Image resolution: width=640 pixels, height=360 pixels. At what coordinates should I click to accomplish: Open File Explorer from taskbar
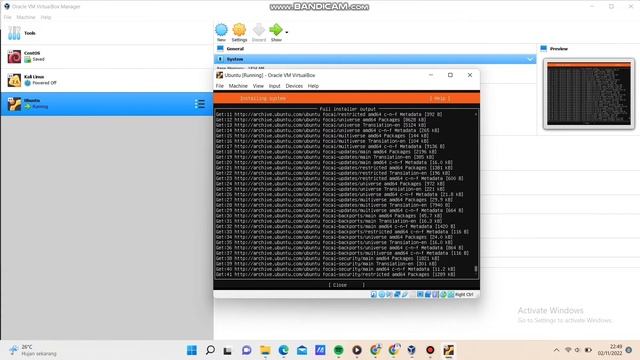[265, 350]
